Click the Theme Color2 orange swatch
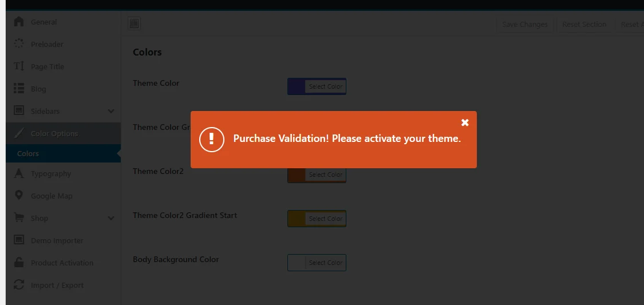This screenshot has height=305, width=644. pyautogui.click(x=297, y=175)
